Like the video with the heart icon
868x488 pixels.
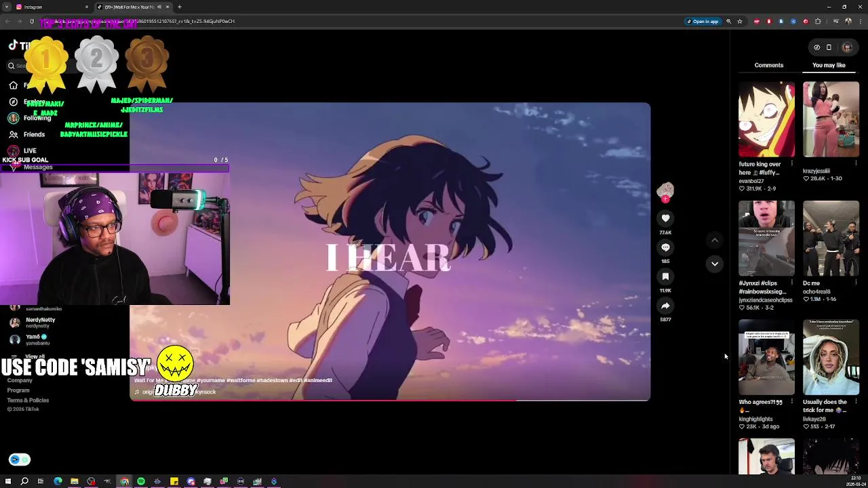coord(665,218)
